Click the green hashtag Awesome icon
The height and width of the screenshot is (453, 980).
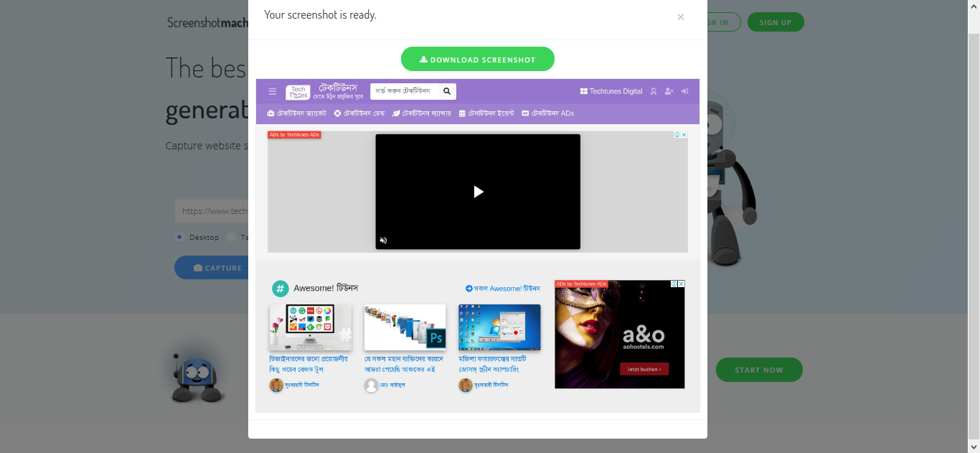pyautogui.click(x=280, y=289)
